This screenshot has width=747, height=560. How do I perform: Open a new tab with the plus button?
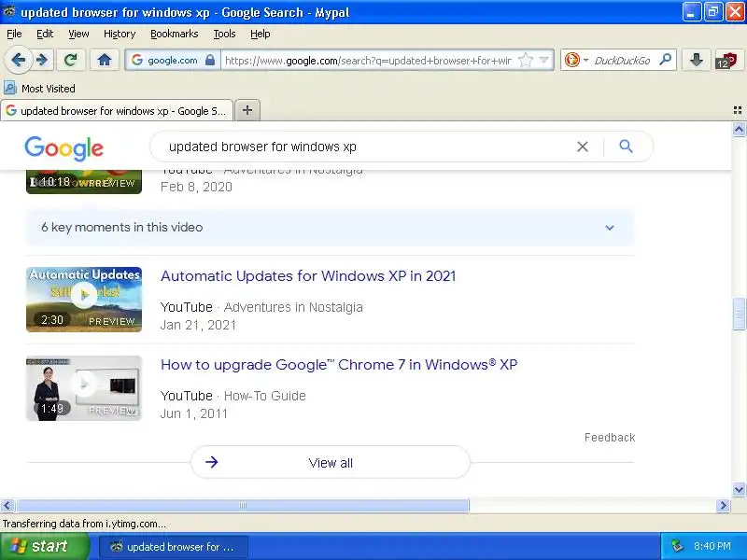click(247, 110)
